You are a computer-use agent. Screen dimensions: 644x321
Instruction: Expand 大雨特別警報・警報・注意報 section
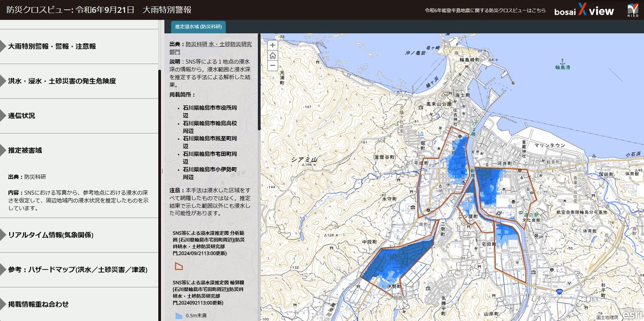79,47
